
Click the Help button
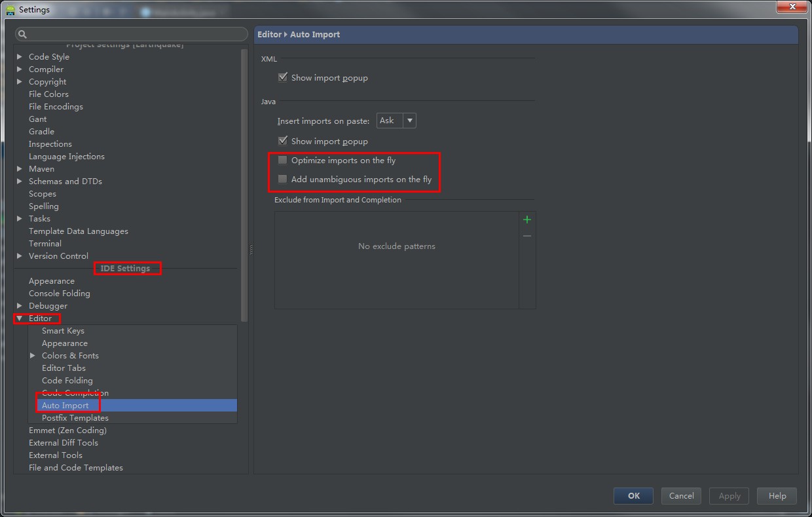click(777, 496)
